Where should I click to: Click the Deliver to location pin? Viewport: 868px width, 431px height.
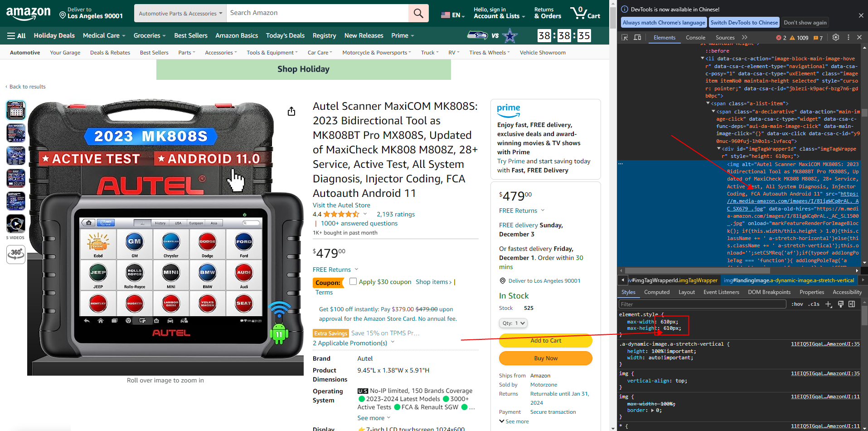click(63, 15)
